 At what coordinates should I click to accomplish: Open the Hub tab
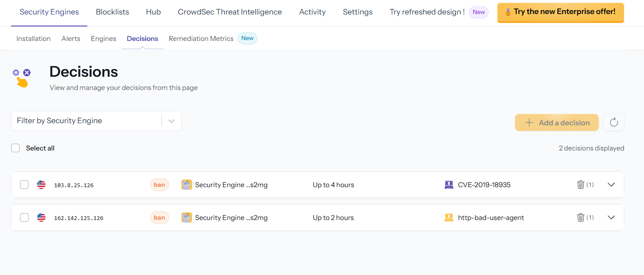(x=153, y=12)
